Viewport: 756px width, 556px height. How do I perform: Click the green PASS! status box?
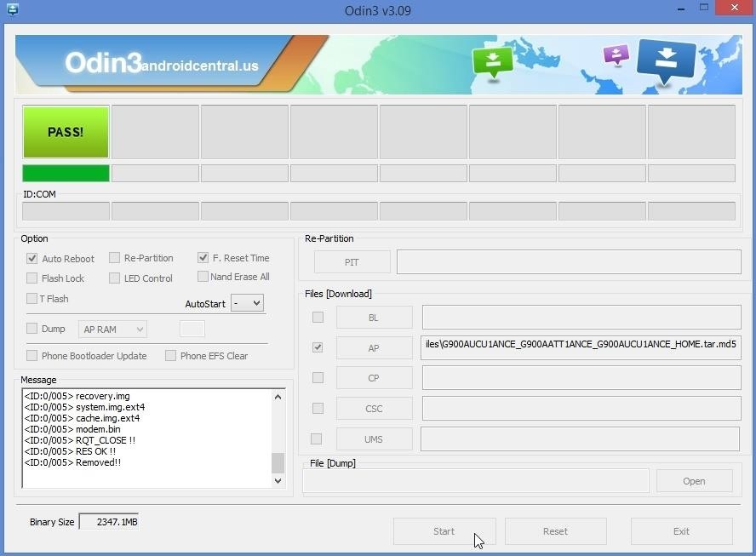[x=66, y=132]
